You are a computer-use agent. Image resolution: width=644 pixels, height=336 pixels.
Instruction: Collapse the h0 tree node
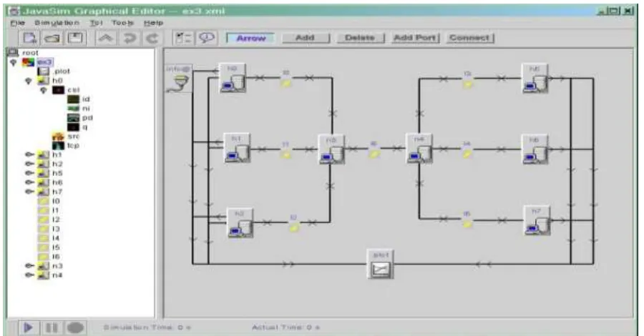pos(29,81)
